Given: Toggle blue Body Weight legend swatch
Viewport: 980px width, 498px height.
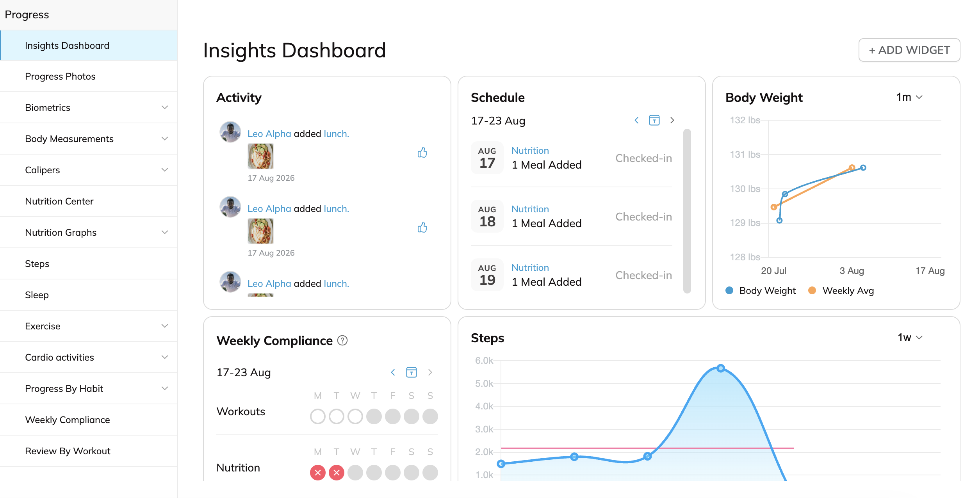Looking at the screenshot, I should (x=729, y=290).
